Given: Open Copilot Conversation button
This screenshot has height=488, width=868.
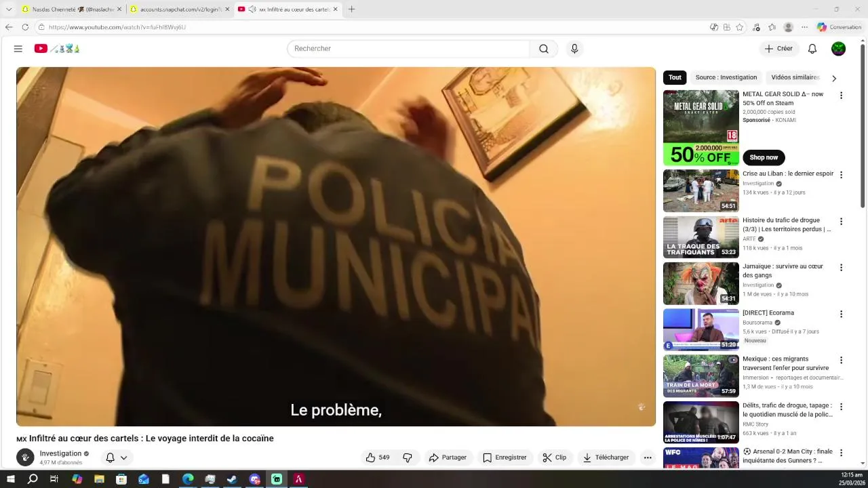Looking at the screenshot, I should click(839, 27).
